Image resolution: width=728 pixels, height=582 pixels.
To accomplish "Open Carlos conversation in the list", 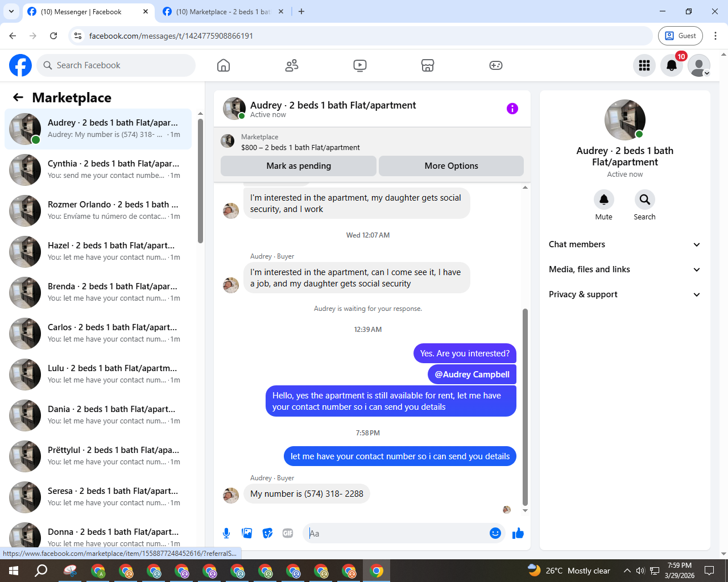I will pos(98,334).
